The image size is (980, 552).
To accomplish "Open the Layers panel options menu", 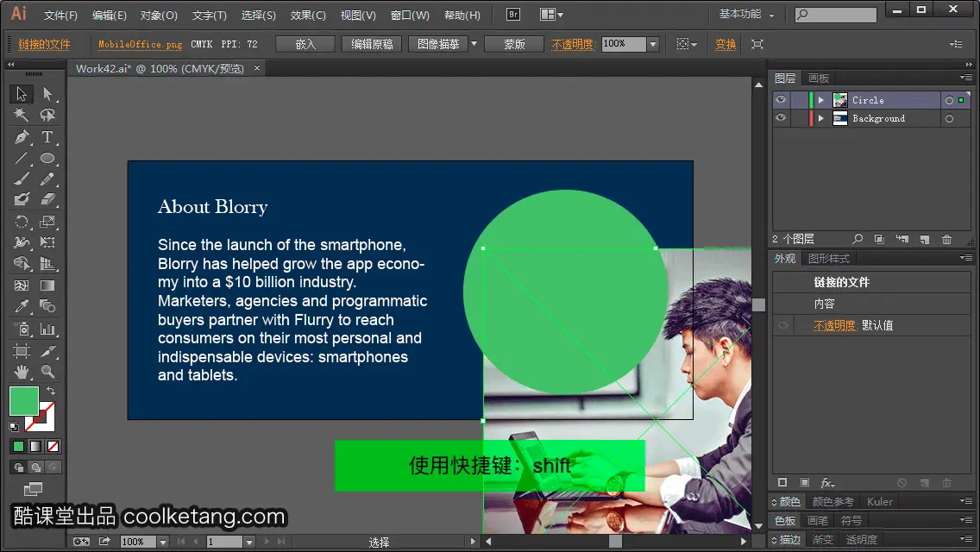I will point(966,78).
